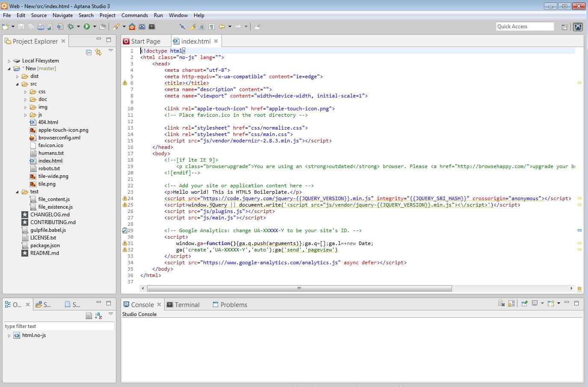Select README.md file
This screenshot has height=387, width=588.
[x=44, y=253]
